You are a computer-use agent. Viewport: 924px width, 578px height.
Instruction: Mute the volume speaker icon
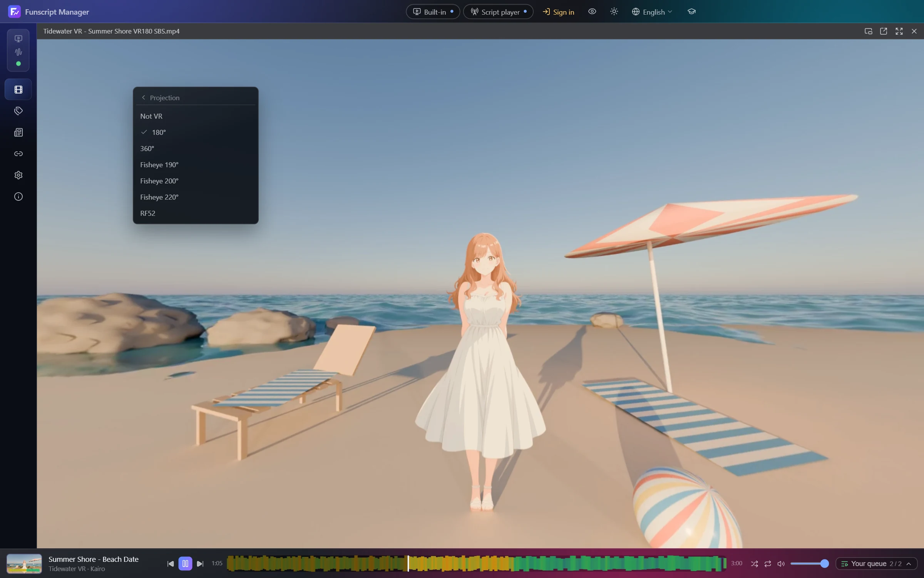pos(781,564)
